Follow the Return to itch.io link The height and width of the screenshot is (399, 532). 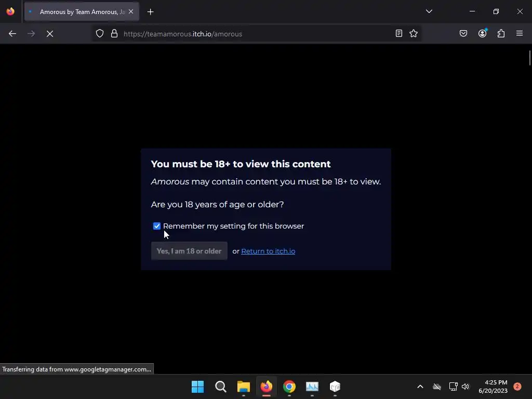[x=268, y=251]
